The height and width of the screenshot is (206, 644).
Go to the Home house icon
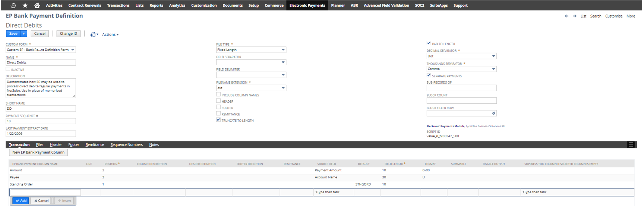[37, 5]
